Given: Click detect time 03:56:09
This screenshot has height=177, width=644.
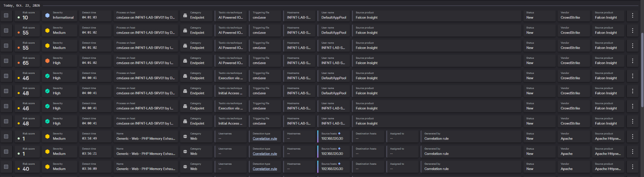Looking at the screenshot, I should [x=89, y=169].
